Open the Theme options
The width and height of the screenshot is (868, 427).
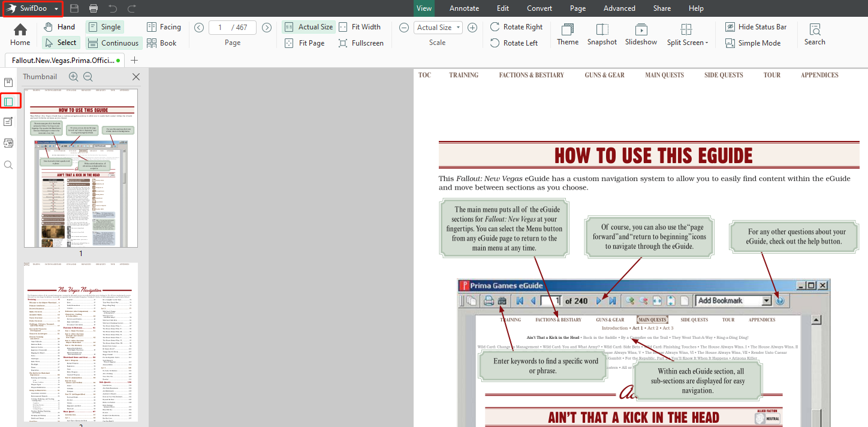tap(568, 35)
